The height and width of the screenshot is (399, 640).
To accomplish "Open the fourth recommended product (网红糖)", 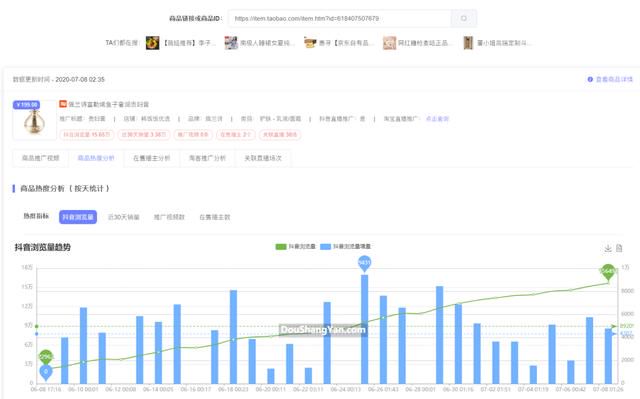I will coord(417,43).
